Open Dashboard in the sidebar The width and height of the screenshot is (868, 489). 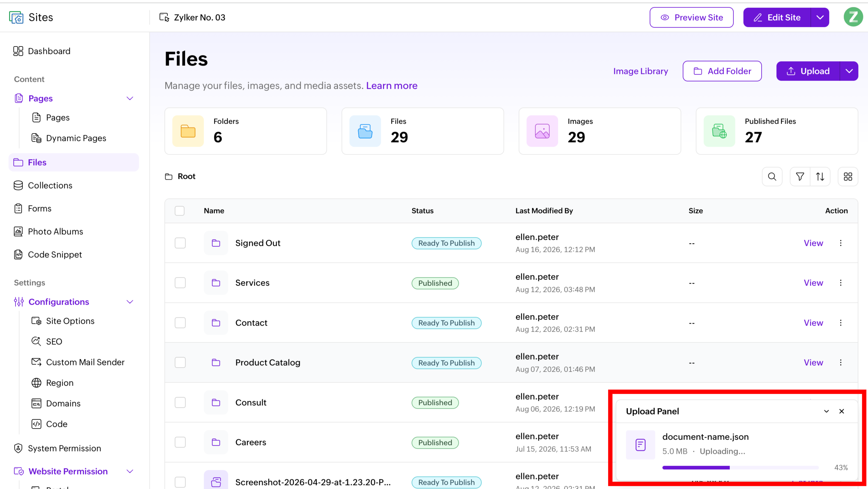pyautogui.click(x=42, y=51)
